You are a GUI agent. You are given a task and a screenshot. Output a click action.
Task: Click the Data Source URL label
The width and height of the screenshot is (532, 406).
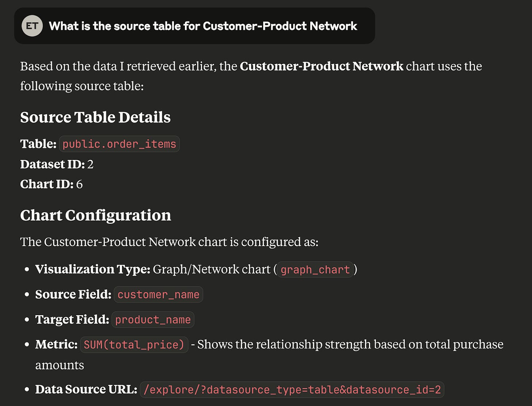[86, 389]
